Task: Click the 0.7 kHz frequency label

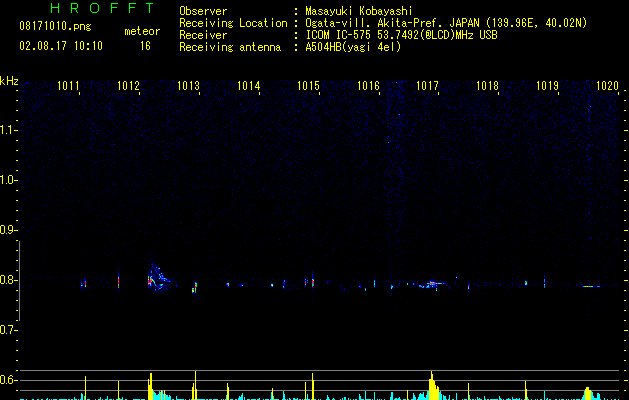Action: [8, 330]
